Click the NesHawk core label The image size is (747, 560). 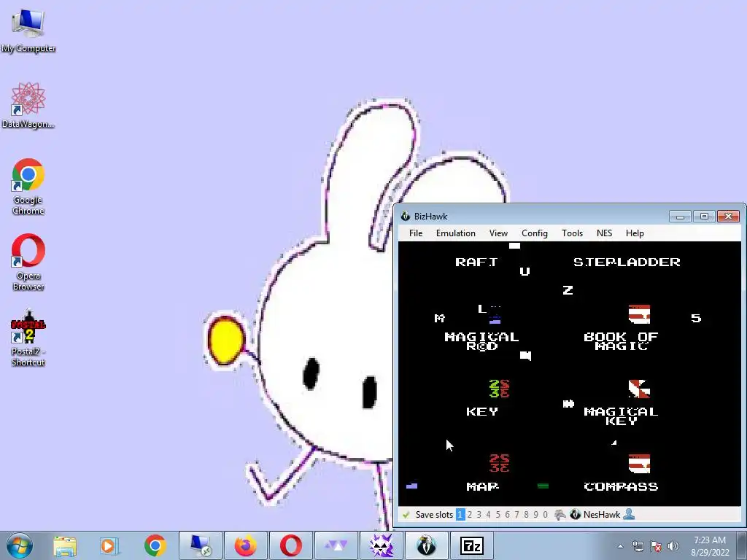pyautogui.click(x=602, y=514)
